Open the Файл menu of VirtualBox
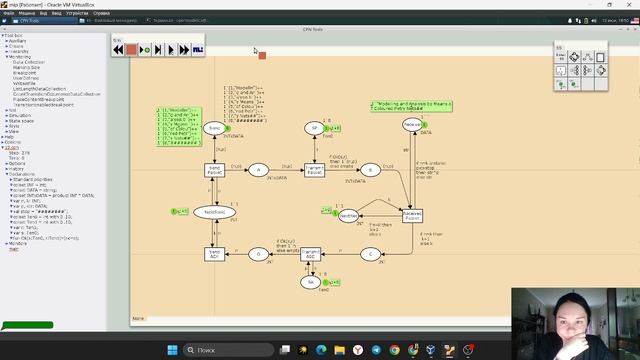Viewport: 640px width, 360px height. point(8,13)
